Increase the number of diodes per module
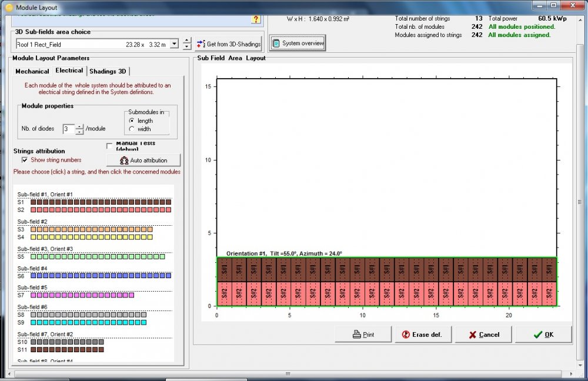588x381 pixels. tap(80, 126)
